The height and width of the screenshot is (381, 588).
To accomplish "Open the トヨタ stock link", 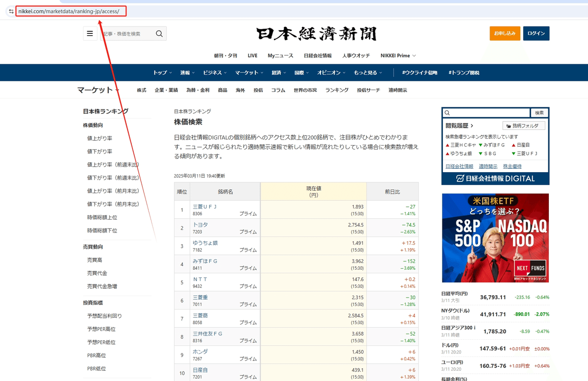I will 200,225.
